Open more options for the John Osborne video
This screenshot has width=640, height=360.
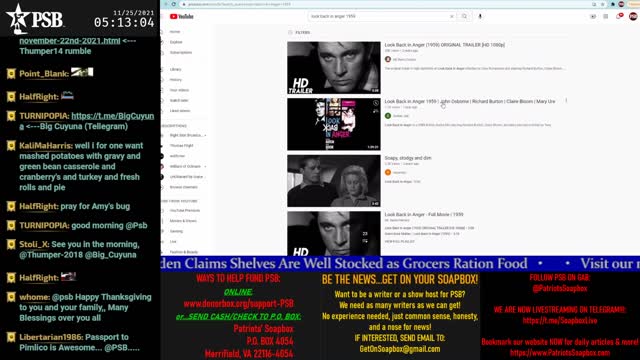(566, 101)
